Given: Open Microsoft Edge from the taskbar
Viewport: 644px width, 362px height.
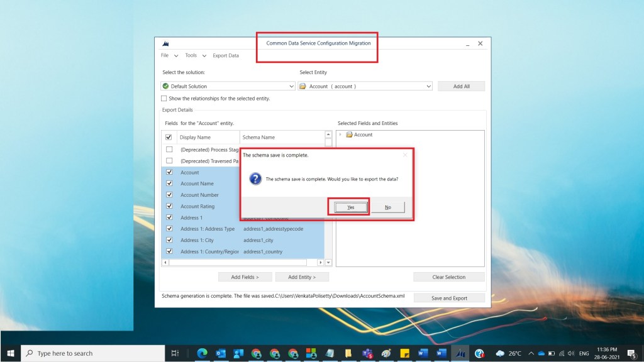Looking at the screenshot, I should [x=203, y=353].
